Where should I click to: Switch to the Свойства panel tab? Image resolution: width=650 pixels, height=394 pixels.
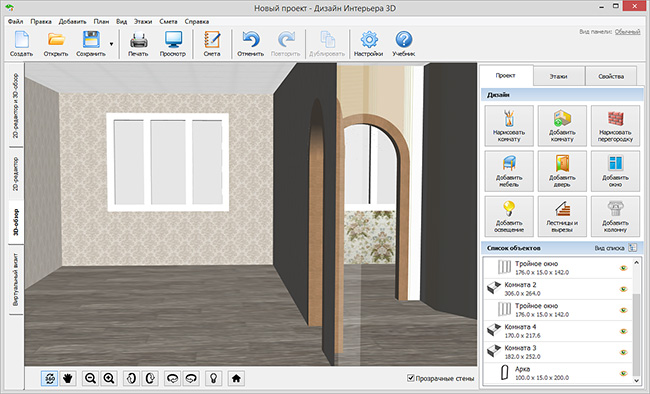pyautogui.click(x=611, y=76)
